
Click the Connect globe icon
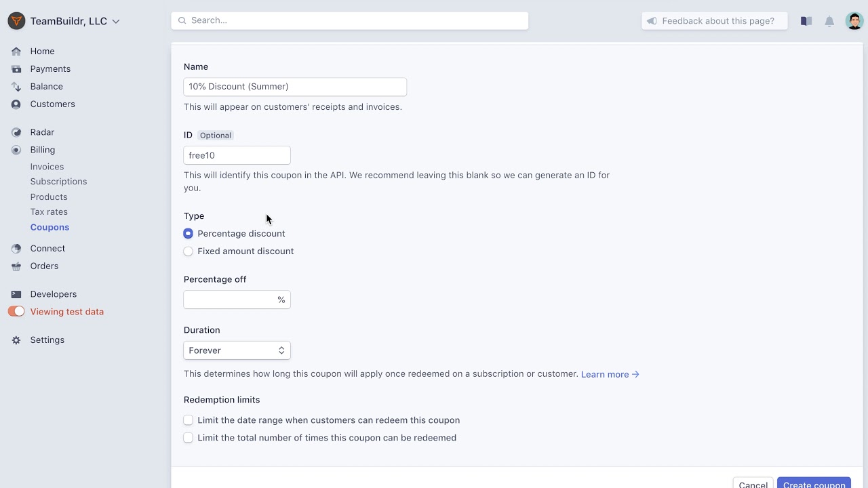tap(16, 249)
